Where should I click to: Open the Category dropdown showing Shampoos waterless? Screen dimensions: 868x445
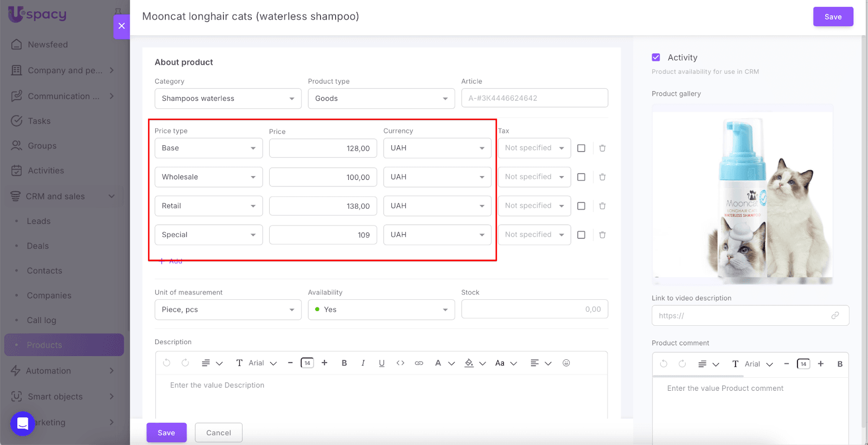(x=228, y=99)
